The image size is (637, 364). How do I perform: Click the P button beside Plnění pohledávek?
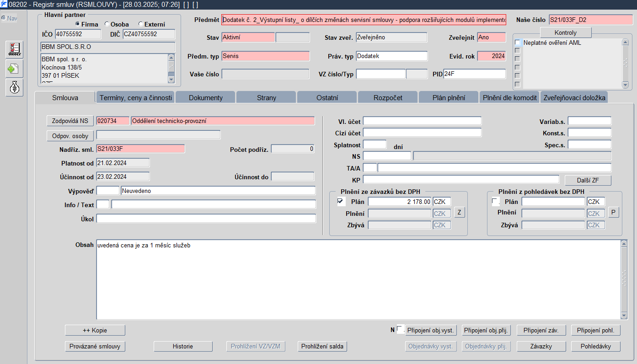(x=614, y=212)
